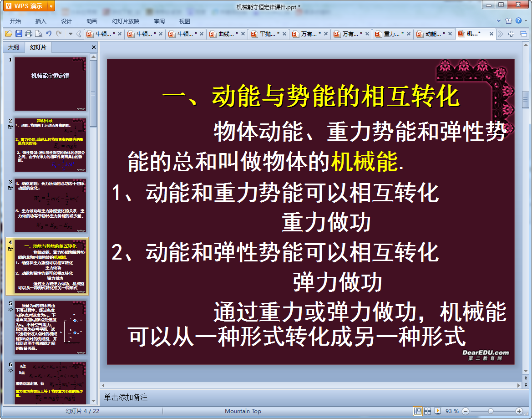Click the 93 % zoom level

click(x=451, y=411)
